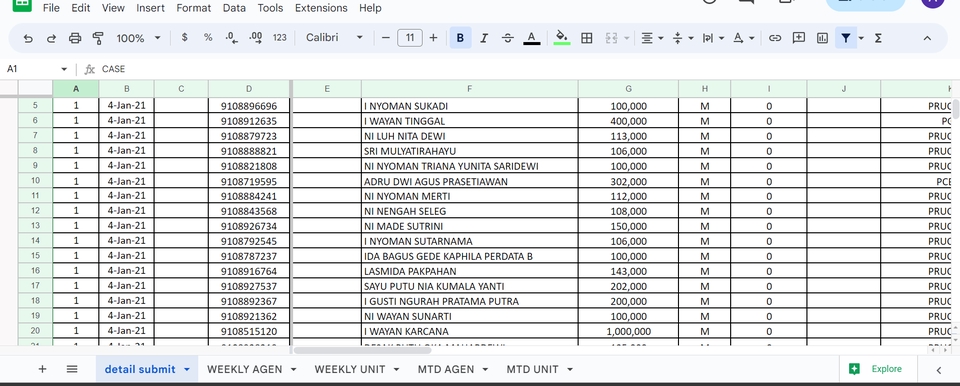Redo the last action
The width and height of the screenshot is (960, 386).
click(51, 38)
